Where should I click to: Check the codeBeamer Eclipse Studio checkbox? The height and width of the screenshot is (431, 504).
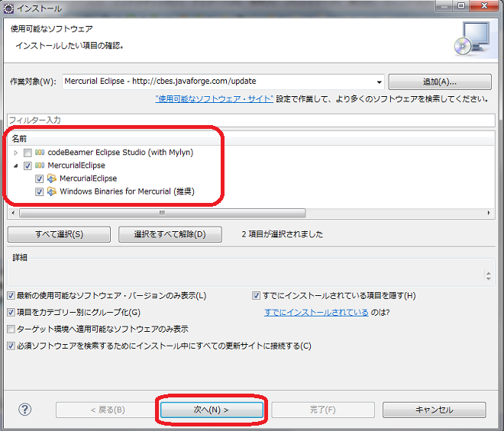(27, 153)
